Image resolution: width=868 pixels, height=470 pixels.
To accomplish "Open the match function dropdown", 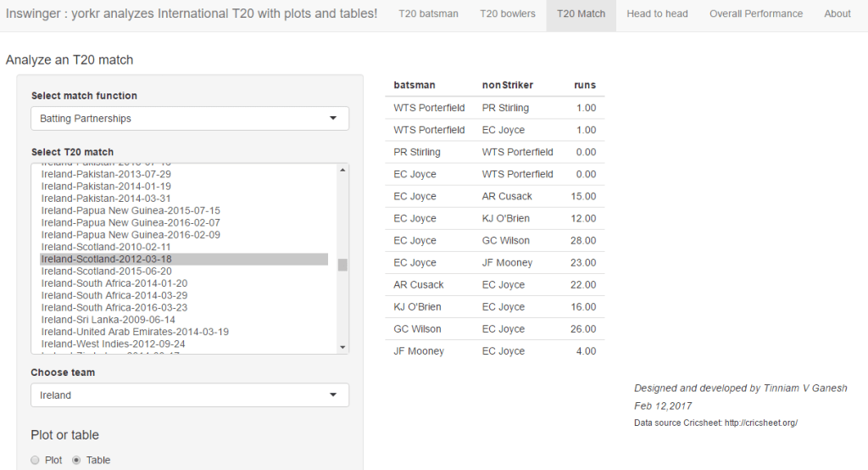I will point(190,119).
